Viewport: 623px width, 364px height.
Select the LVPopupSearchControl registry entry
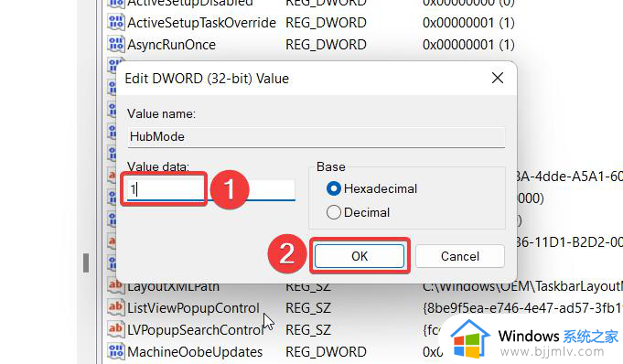click(196, 330)
